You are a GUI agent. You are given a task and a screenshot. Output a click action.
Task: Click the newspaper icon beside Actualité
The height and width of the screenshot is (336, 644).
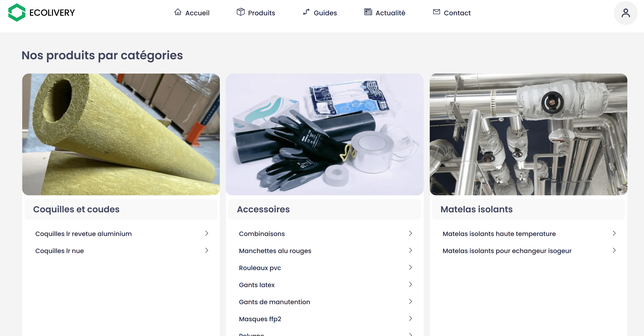pyautogui.click(x=368, y=12)
